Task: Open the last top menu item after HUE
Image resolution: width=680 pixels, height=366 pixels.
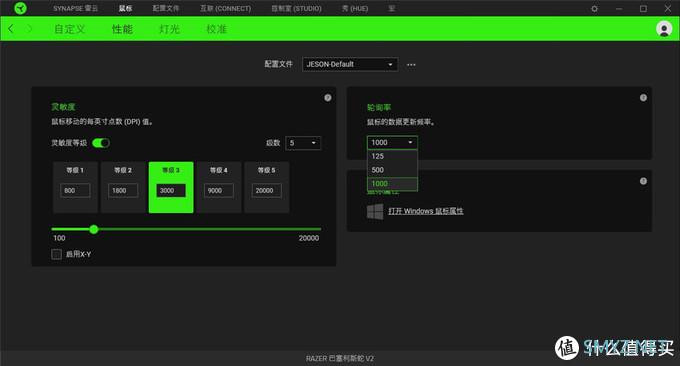Action: [x=392, y=8]
